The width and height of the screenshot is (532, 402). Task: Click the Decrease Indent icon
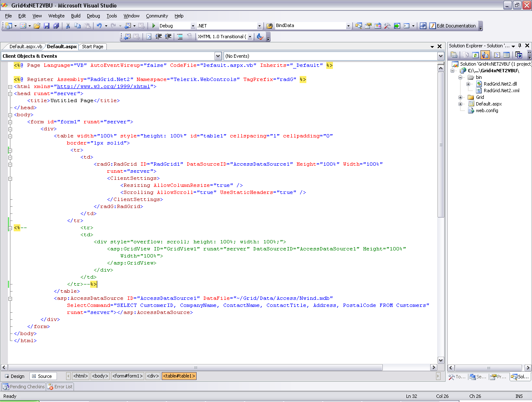tap(158, 37)
